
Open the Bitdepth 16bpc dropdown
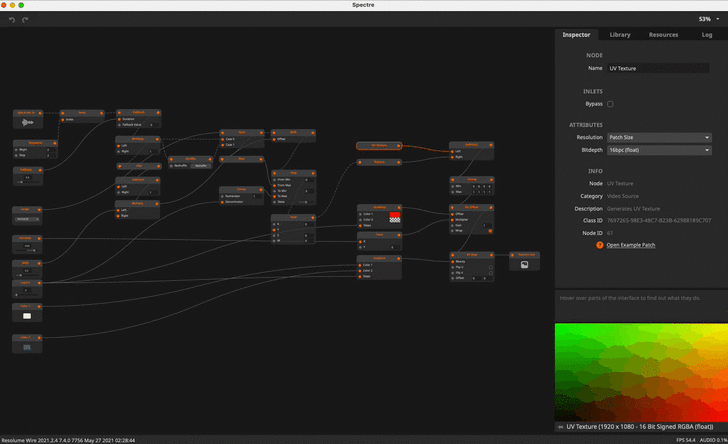659,150
